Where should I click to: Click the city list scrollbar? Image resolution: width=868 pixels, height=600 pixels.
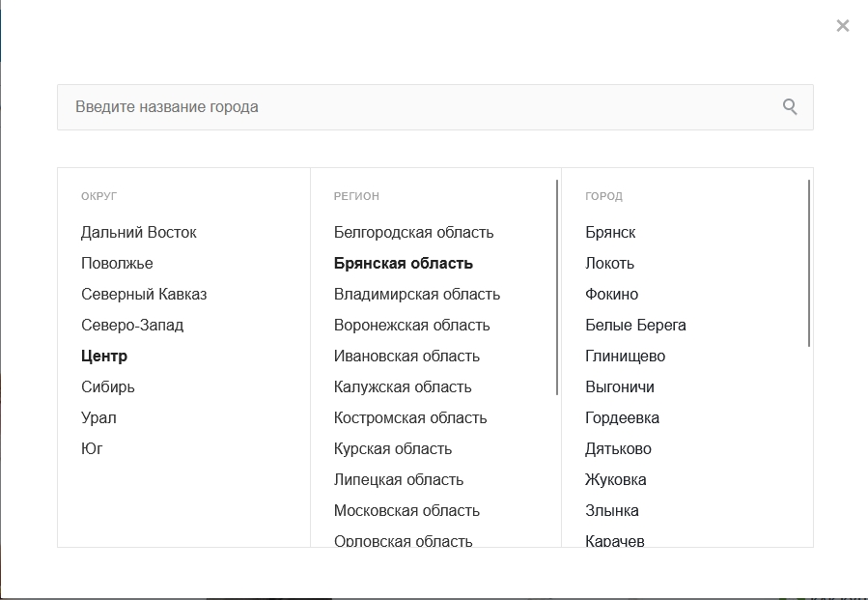pyautogui.click(x=809, y=263)
